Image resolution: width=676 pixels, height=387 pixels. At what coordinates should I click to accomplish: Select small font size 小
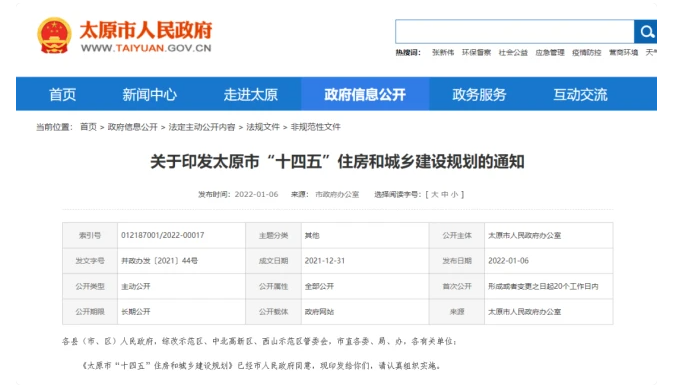tap(454, 194)
